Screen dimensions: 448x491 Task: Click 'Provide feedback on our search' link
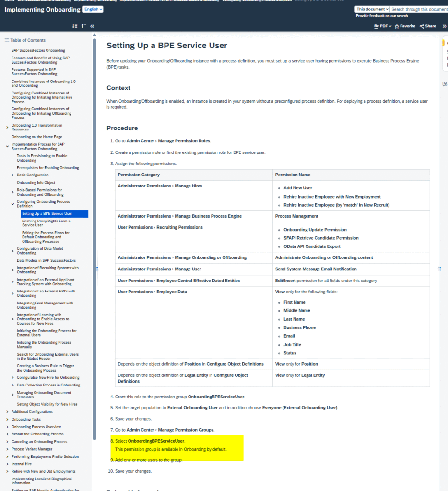382,16
